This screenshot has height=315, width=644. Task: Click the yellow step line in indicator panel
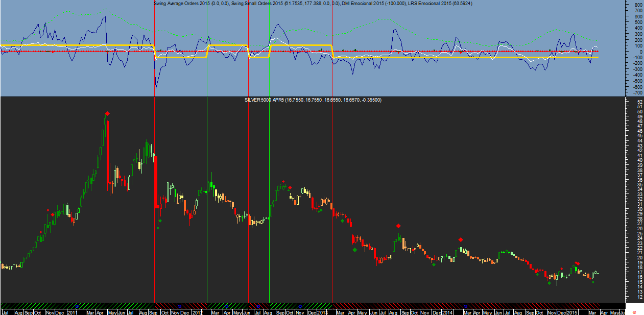pyautogui.click(x=409, y=57)
